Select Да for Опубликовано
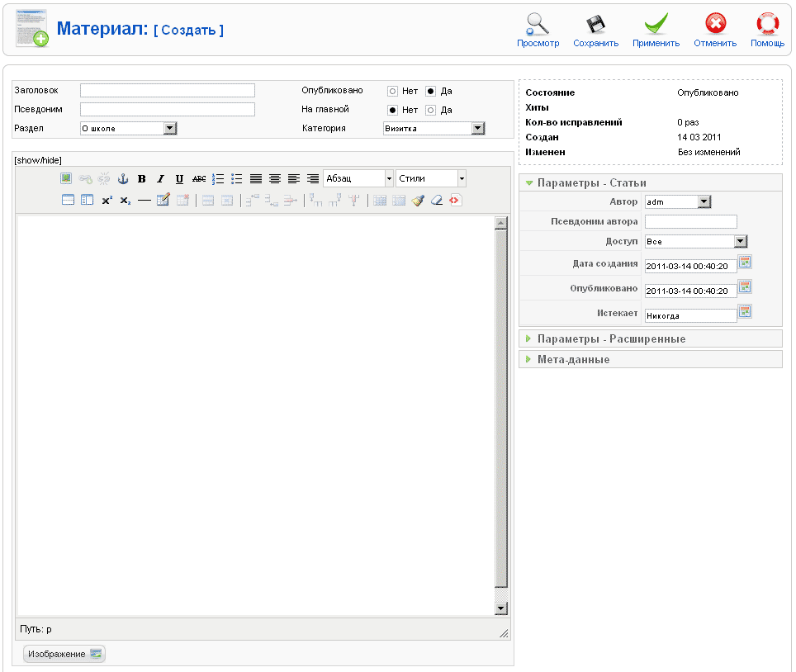The image size is (796, 672). pyautogui.click(x=430, y=91)
